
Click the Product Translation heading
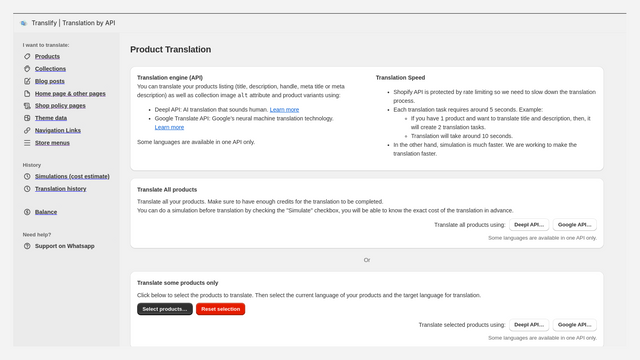pyautogui.click(x=171, y=49)
